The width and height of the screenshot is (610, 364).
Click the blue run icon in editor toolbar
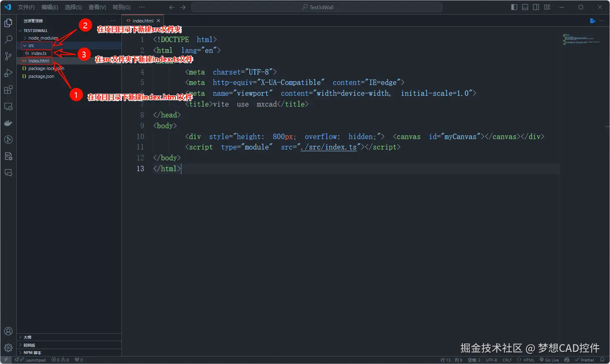pyautogui.click(x=592, y=20)
